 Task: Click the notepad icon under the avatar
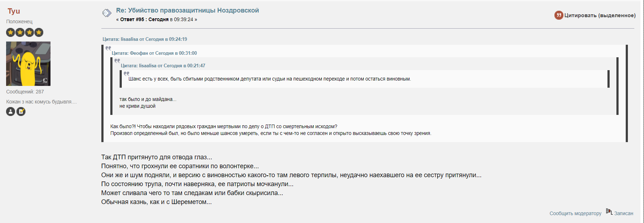(21, 112)
